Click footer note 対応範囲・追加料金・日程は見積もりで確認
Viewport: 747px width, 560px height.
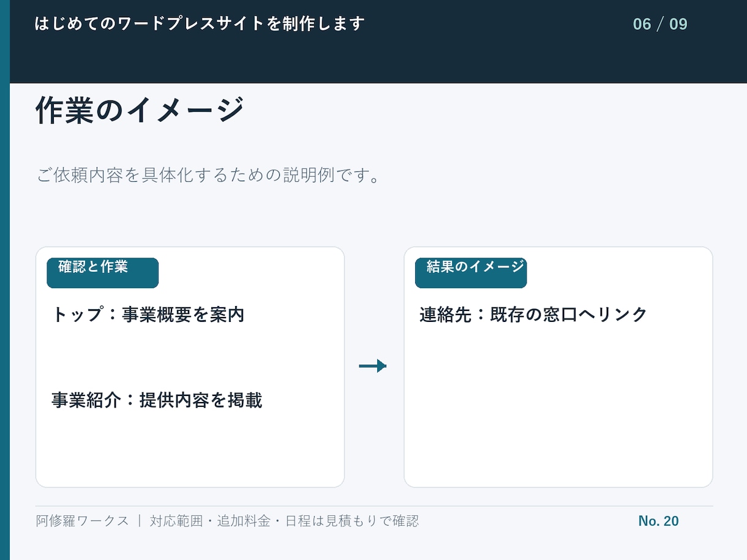[284, 521]
